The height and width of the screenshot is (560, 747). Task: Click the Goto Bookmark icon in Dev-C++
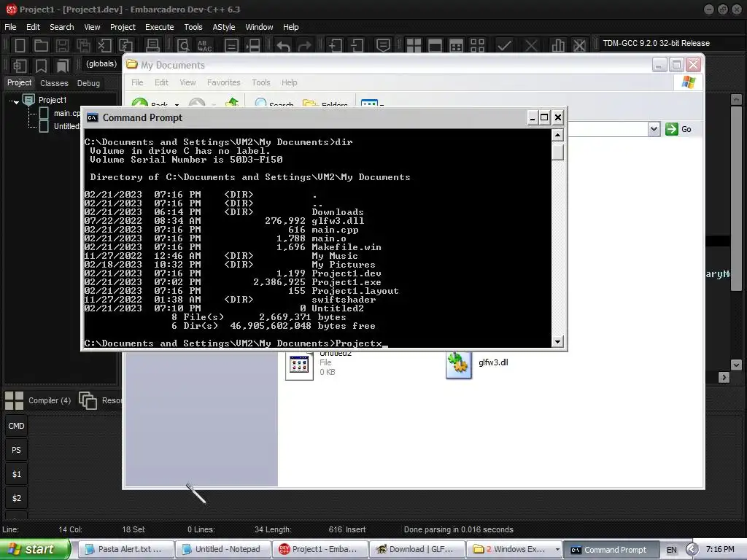(63, 65)
